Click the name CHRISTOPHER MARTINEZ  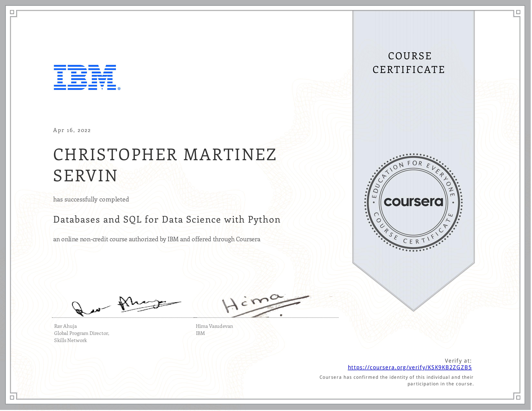pos(165,155)
